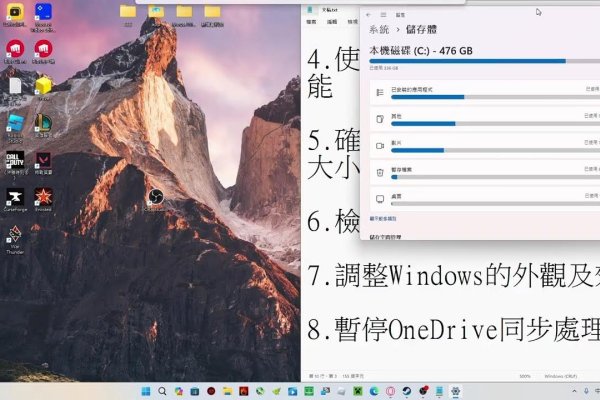Open the 其他 storage category row

(x=485, y=119)
